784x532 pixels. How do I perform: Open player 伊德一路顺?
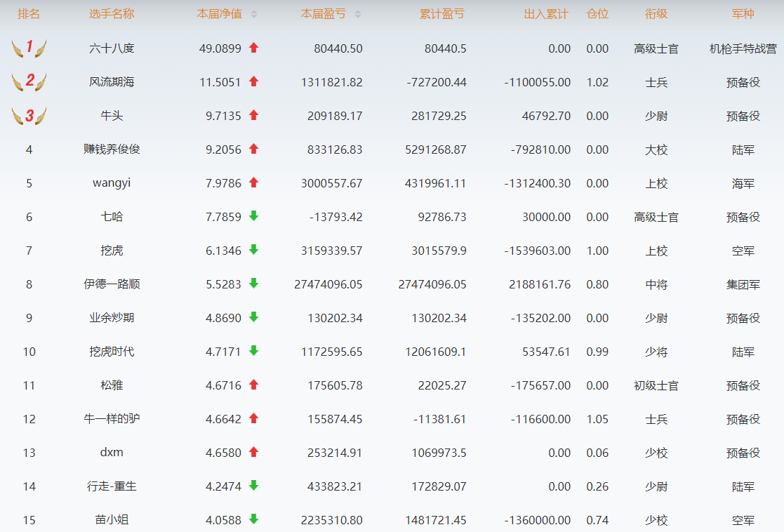112,284
